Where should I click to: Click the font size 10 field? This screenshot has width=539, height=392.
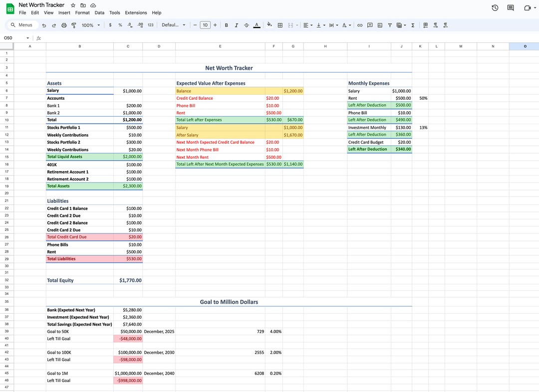coord(205,25)
